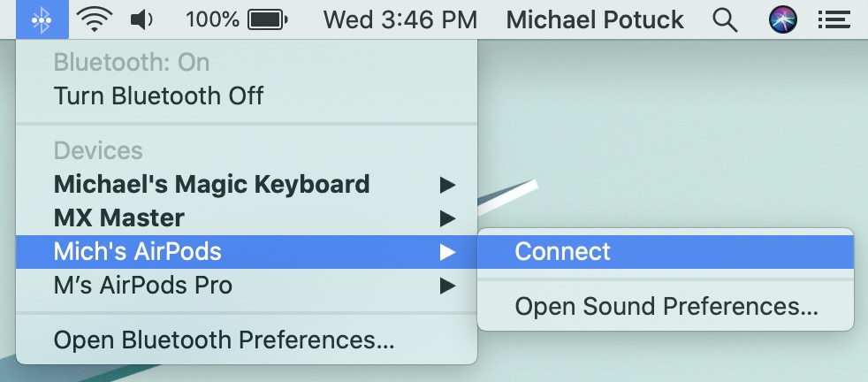
Task: Select the MX Master device
Action: (x=119, y=218)
